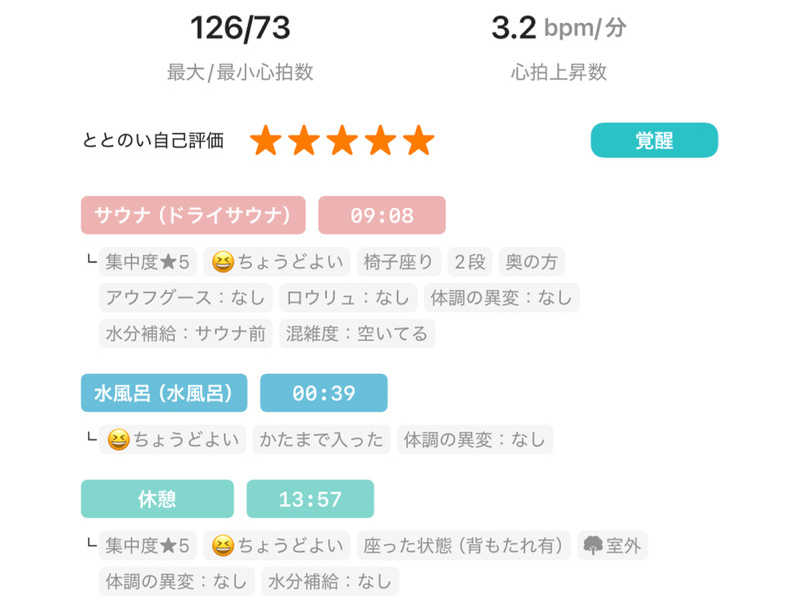Click the tree icon in 室外 tag
Screen dimensions: 800x600
pos(594,546)
